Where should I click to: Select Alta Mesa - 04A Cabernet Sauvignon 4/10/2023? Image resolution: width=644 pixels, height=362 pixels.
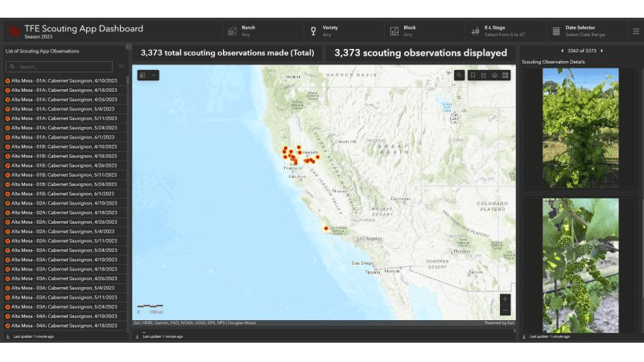[x=64, y=317]
